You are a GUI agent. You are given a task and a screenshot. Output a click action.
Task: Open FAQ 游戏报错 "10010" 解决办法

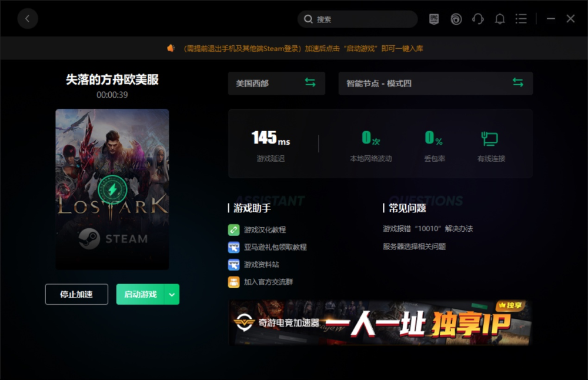click(x=428, y=228)
